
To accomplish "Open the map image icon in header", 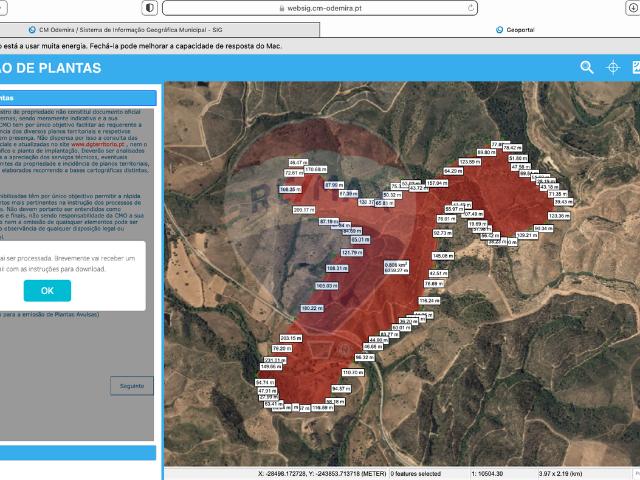I will [635, 67].
